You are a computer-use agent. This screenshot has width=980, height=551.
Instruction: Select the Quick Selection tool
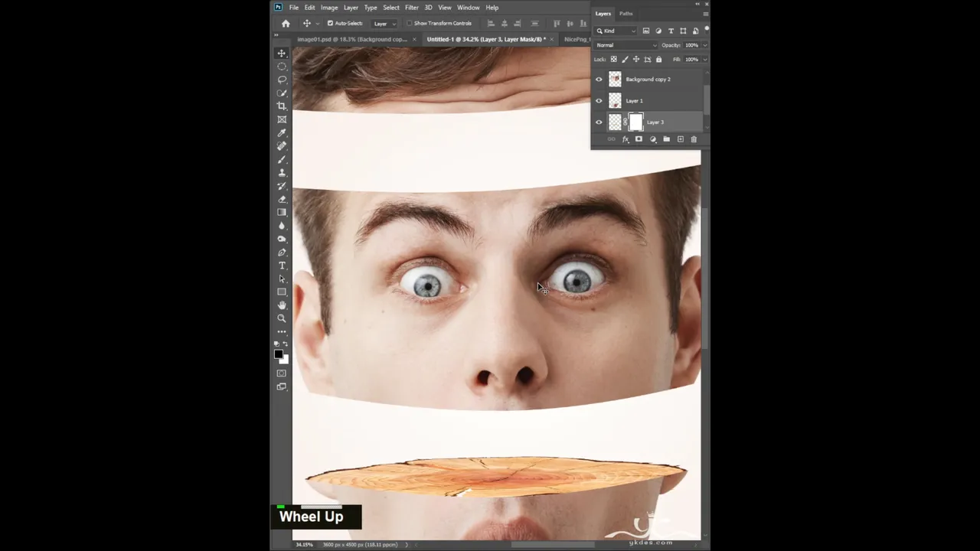tap(282, 93)
